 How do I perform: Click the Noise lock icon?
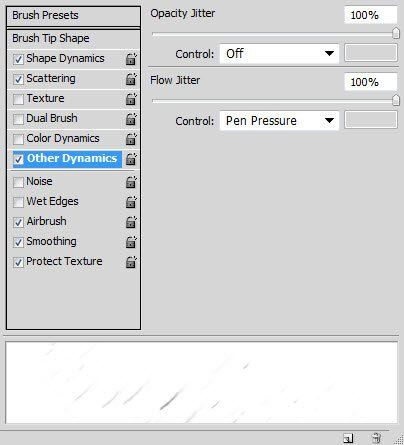tap(131, 182)
